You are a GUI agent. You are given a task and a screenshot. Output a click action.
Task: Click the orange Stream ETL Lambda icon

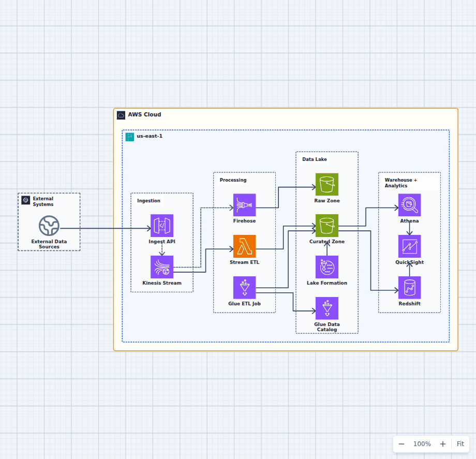click(244, 246)
